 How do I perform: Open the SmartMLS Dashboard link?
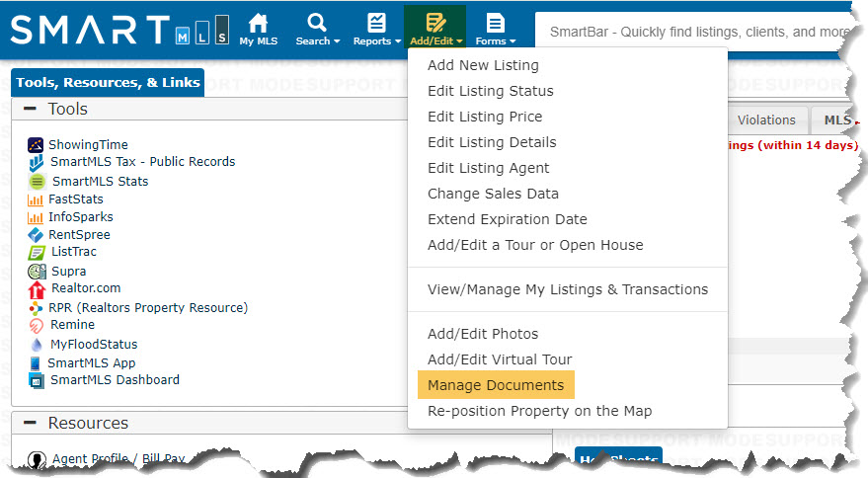(x=116, y=380)
